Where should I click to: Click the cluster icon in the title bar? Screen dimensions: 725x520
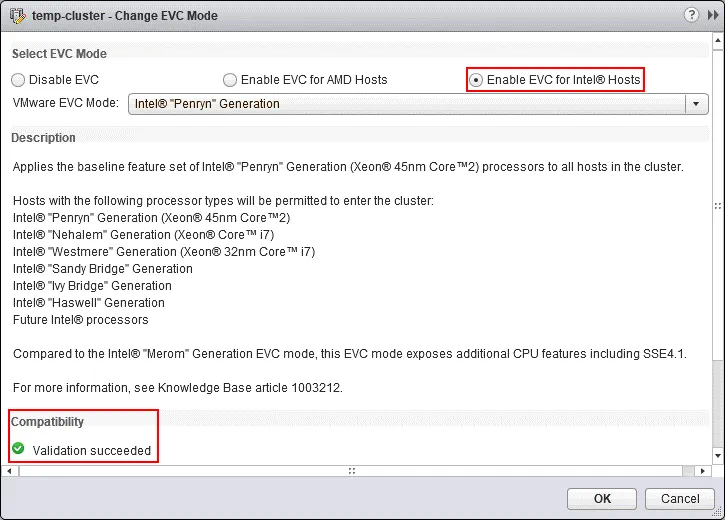pos(17,16)
